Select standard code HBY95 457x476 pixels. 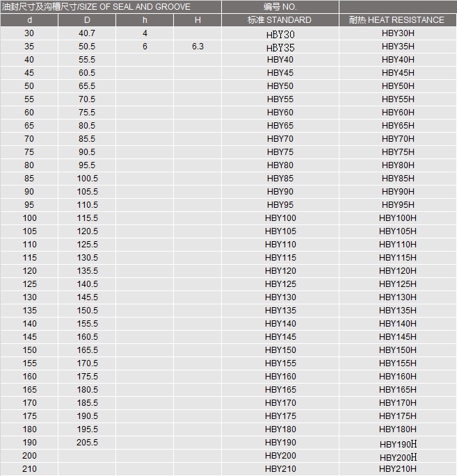coord(280,205)
